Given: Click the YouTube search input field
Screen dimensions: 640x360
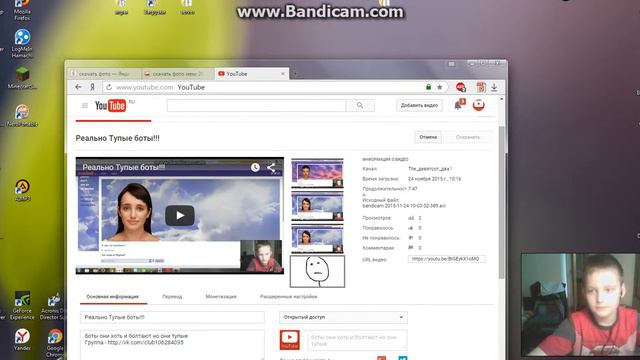Looking at the screenshot, I should tap(256, 106).
